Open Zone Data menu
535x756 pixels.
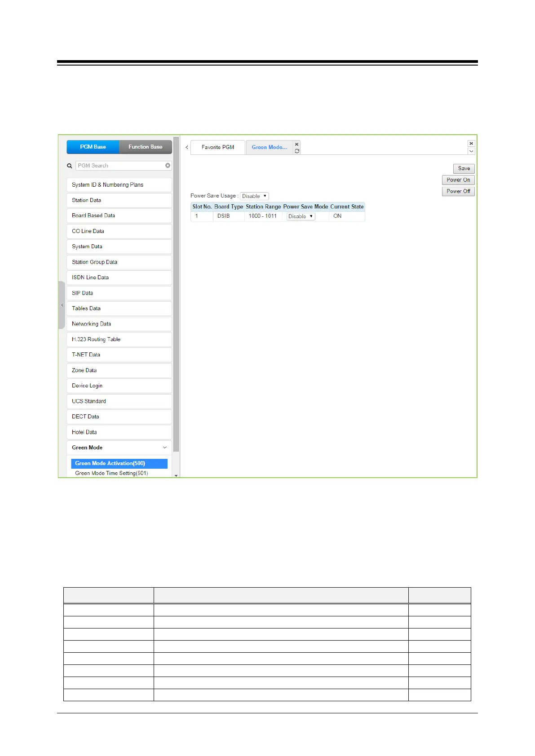tap(119, 370)
